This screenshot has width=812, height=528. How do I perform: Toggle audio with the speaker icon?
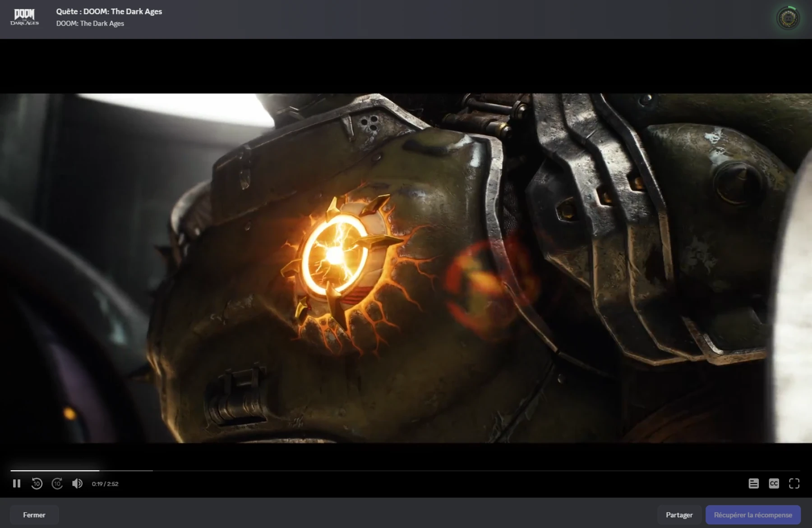[78, 483]
